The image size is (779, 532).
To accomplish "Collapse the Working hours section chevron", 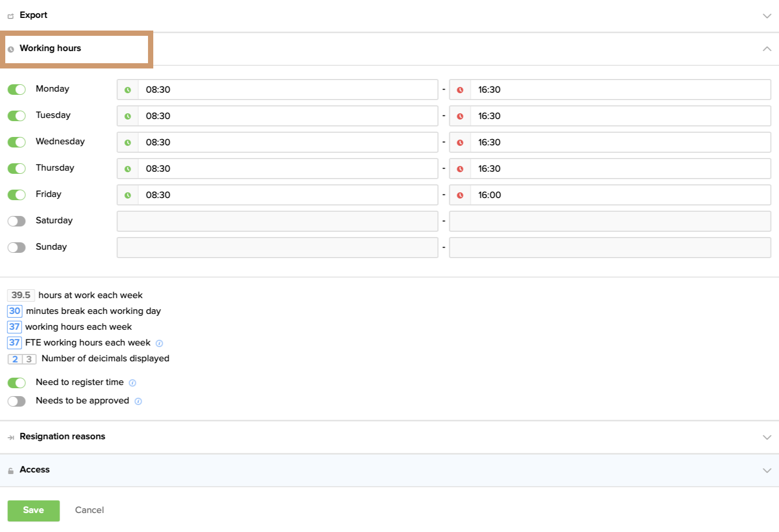I will [x=767, y=49].
